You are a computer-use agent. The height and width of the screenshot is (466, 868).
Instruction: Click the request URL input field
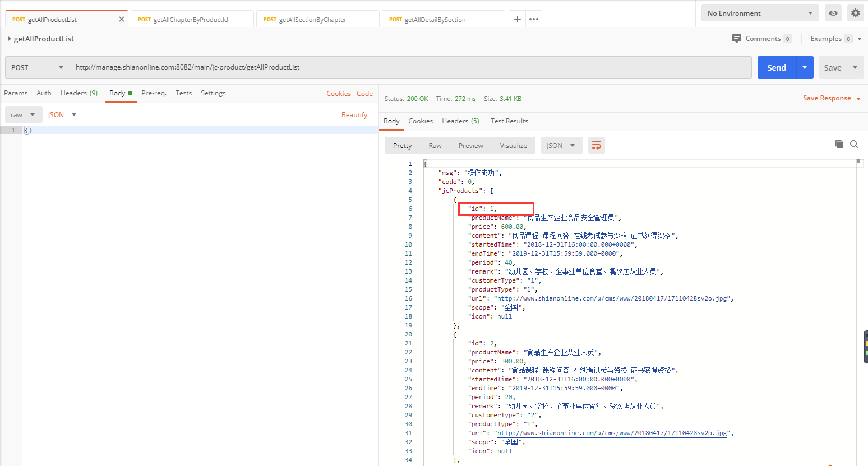coord(410,67)
